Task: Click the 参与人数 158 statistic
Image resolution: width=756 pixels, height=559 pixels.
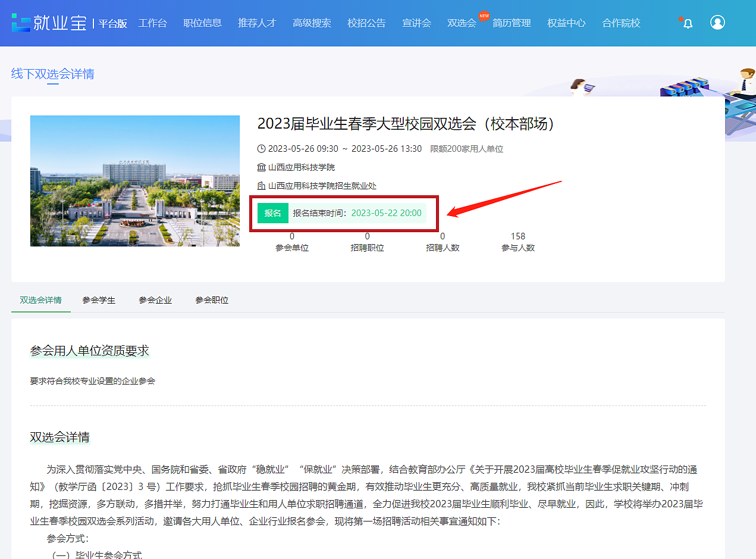Action: 518,242
